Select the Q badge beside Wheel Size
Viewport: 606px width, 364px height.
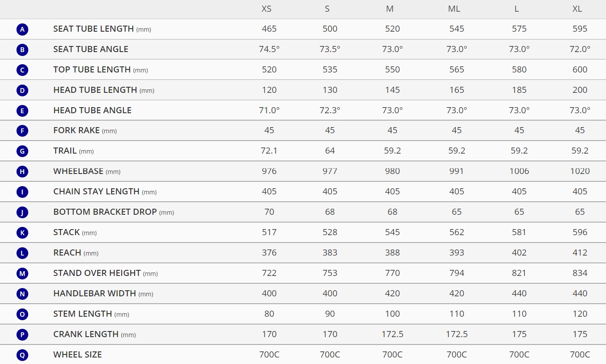click(x=22, y=355)
